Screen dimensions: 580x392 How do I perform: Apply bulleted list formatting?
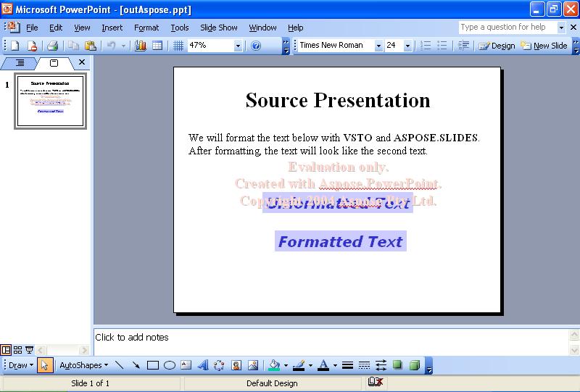[442, 46]
